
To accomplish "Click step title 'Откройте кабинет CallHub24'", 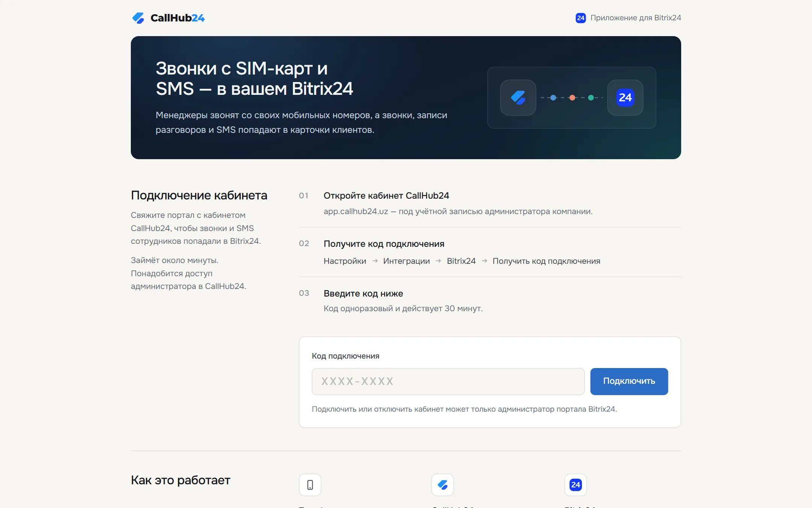I will point(386,196).
